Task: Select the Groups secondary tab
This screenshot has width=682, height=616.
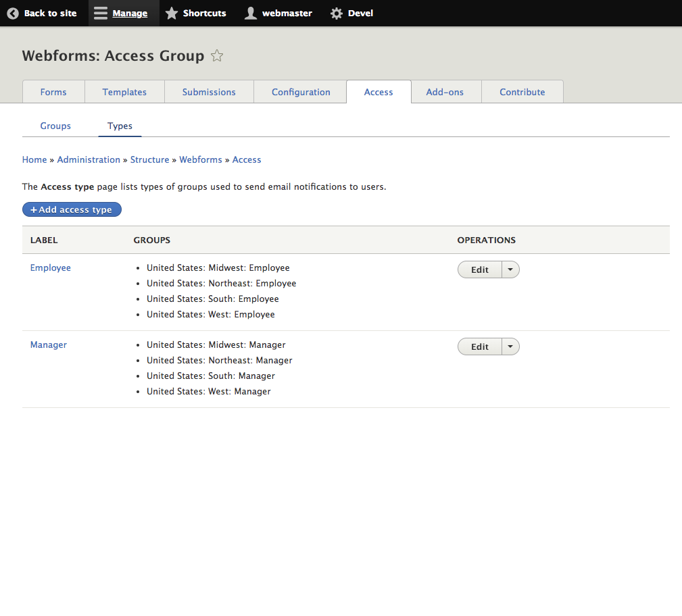Action: pos(55,126)
